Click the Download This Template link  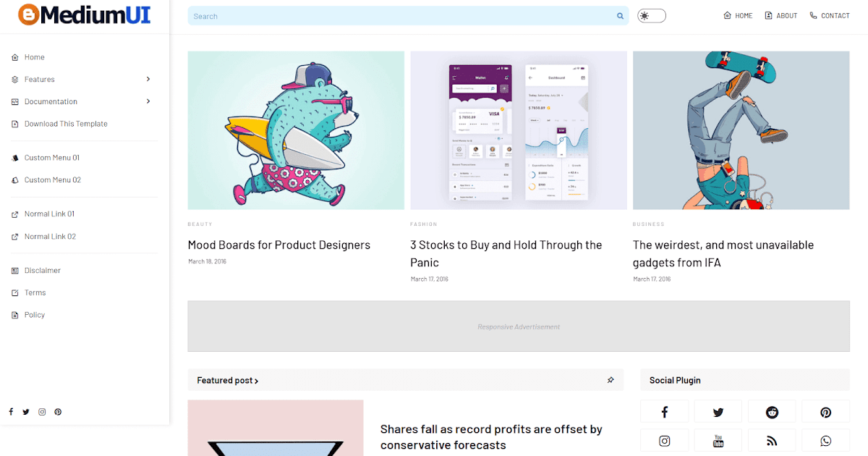coord(66,124)
